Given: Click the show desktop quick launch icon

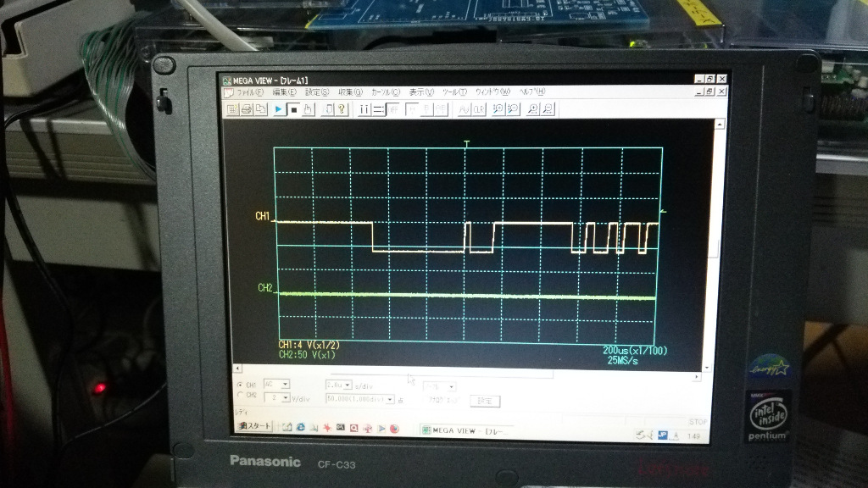Looking at the screenshot, I should (287, 427).
